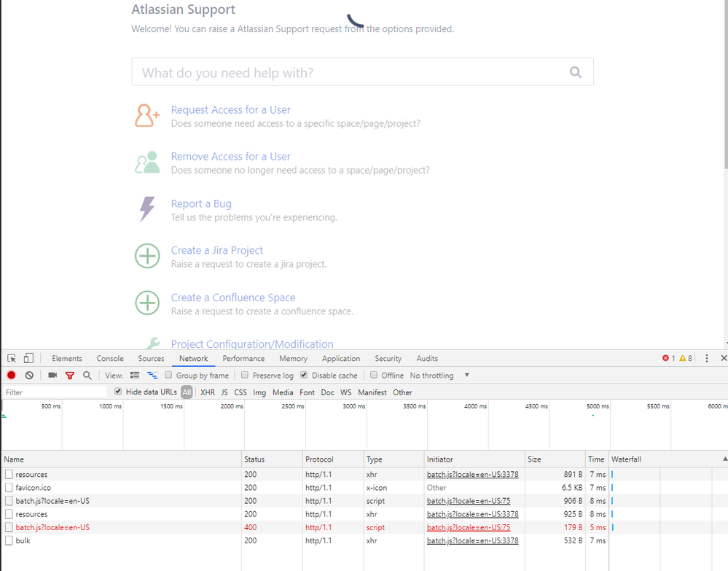This screenshot has width=728, height=571.
Task: Enable Group by frame checkbox
Action: click(168, 375)
